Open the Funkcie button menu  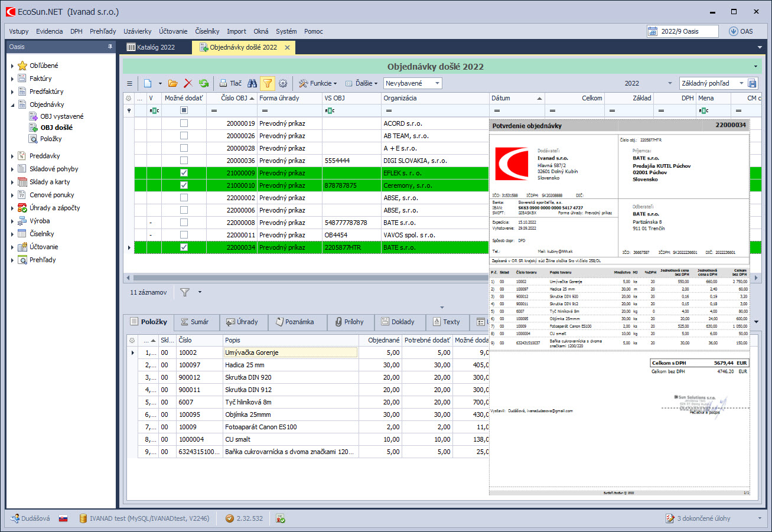coord(318,84)
